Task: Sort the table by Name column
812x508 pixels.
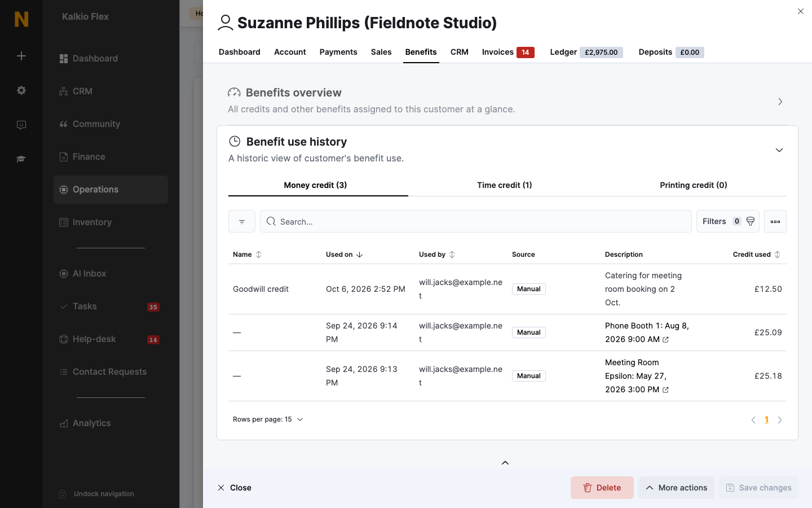Action: coord(247,255)
